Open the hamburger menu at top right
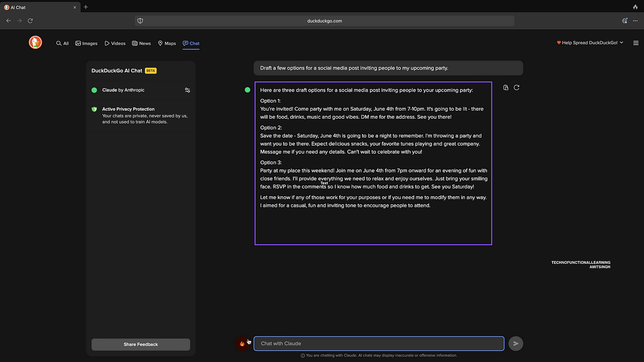Image resolution: width=644 pixels, height=362 pixels. (x=636, y=43)
